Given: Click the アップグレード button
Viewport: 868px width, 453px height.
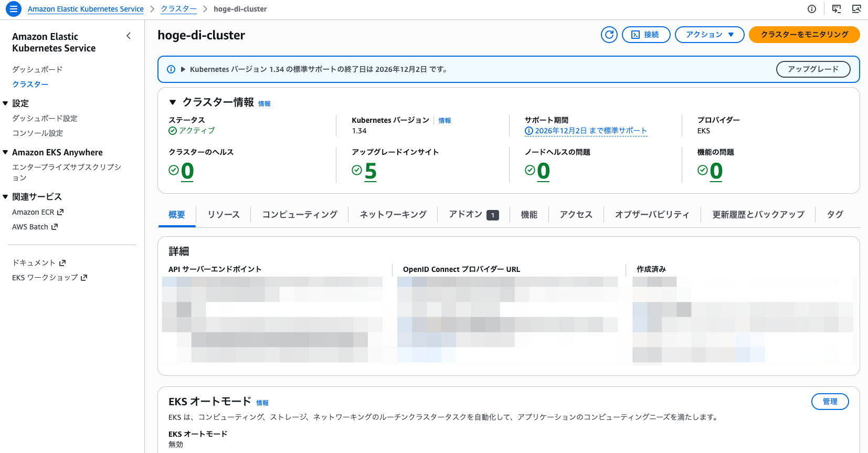Looking at the screenshot, I should click(813, 69).
